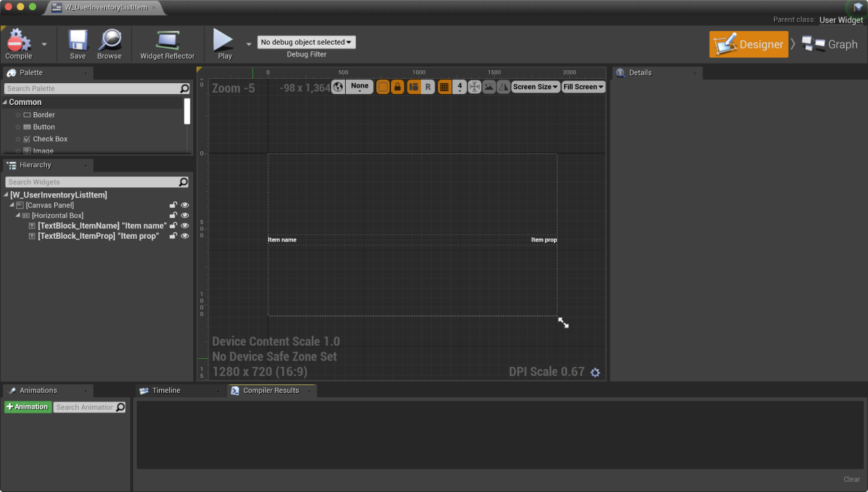
Task: Open the Fill Screen dropdown
Action: point(583,87)
